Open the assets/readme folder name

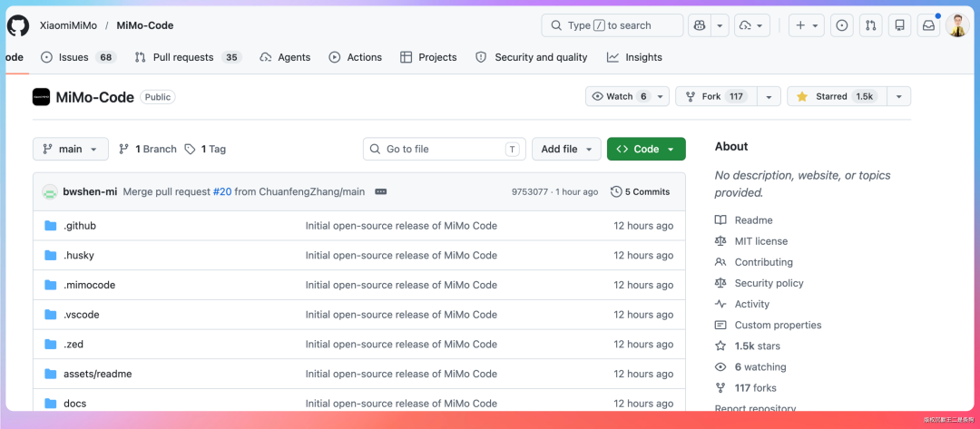pos(97,374)
